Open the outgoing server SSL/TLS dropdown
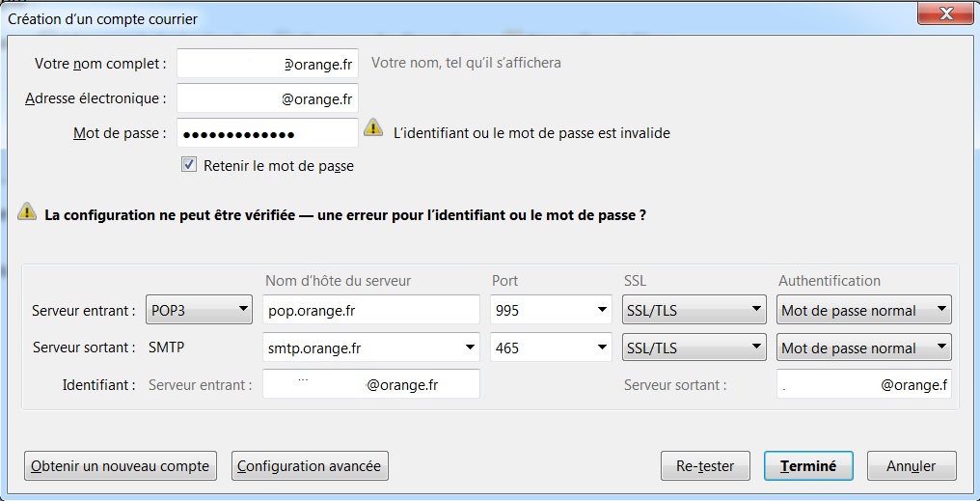Screen dimensions: 980x501 [694, 348]
